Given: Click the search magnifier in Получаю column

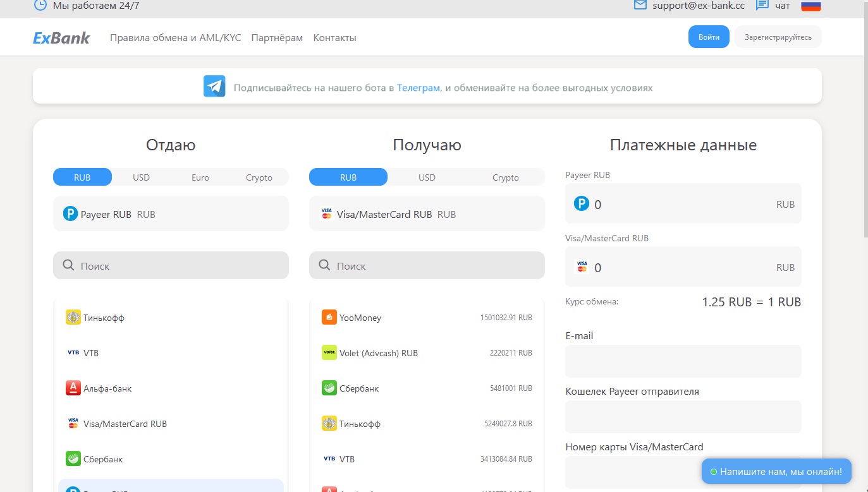Looking at the screenshot, I should pos(324,265).
